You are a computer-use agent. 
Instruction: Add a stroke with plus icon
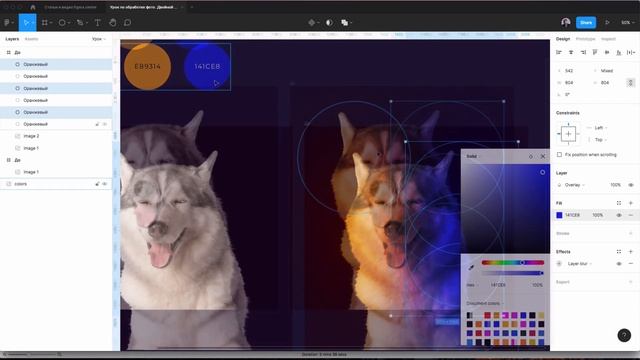(631, 233)
